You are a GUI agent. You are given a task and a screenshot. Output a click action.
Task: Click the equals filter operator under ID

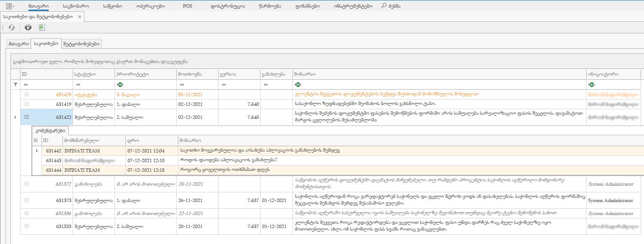(x=25, y=84)
